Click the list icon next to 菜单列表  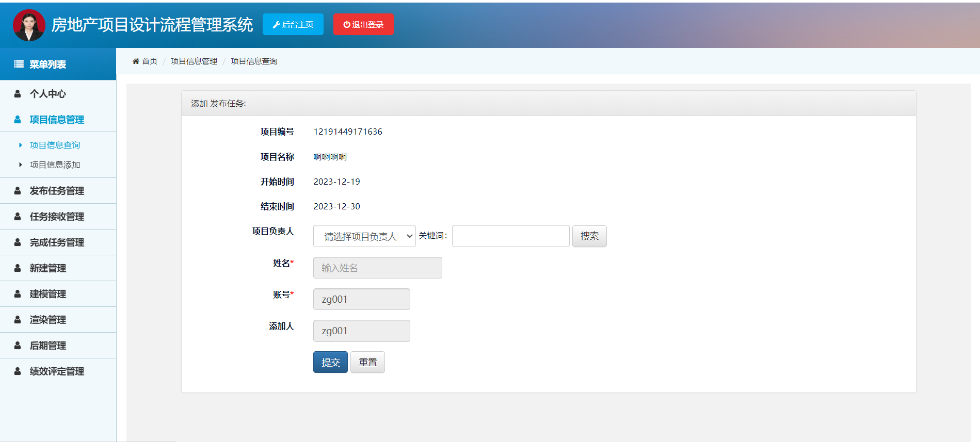[x=19, y=64]
